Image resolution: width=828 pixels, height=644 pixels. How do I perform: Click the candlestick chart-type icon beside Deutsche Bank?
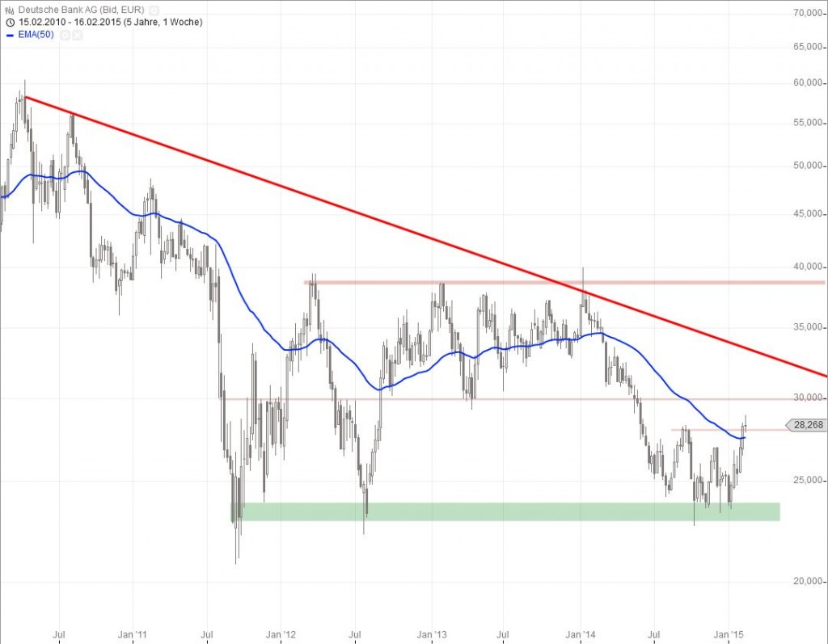pyautogui.click(x=10, y=9)
